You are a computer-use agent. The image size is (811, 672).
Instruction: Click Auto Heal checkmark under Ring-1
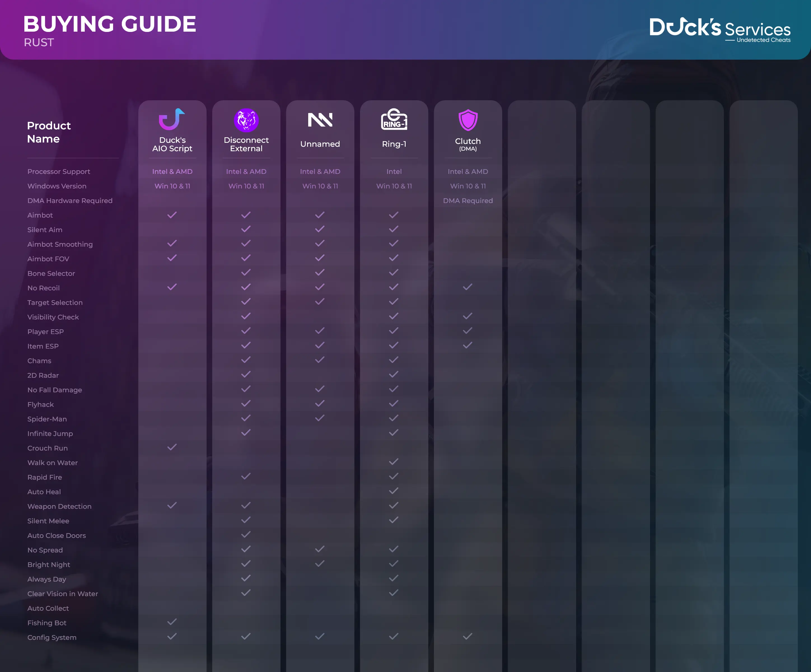(394, 491)
